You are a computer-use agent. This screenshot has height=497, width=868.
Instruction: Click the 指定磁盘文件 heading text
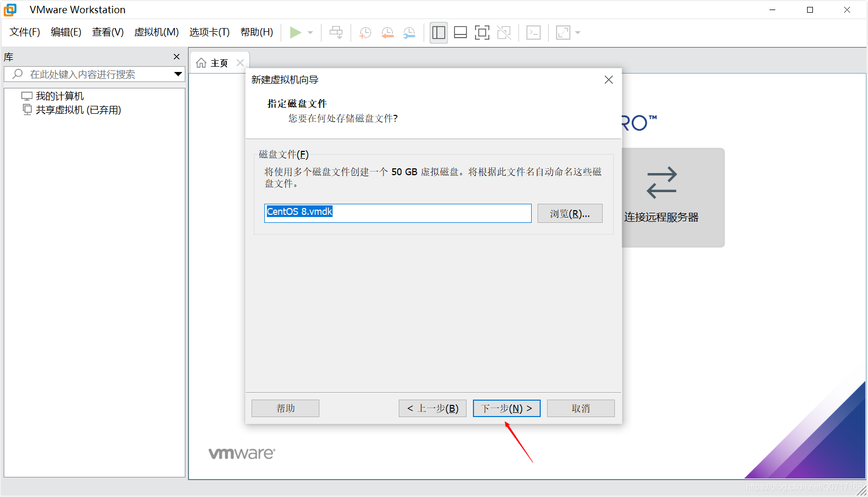[x=297, y=104]
